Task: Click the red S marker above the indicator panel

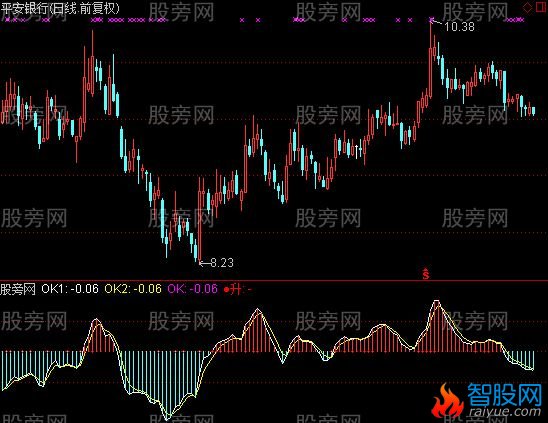Action: click(x=426, y=274)
